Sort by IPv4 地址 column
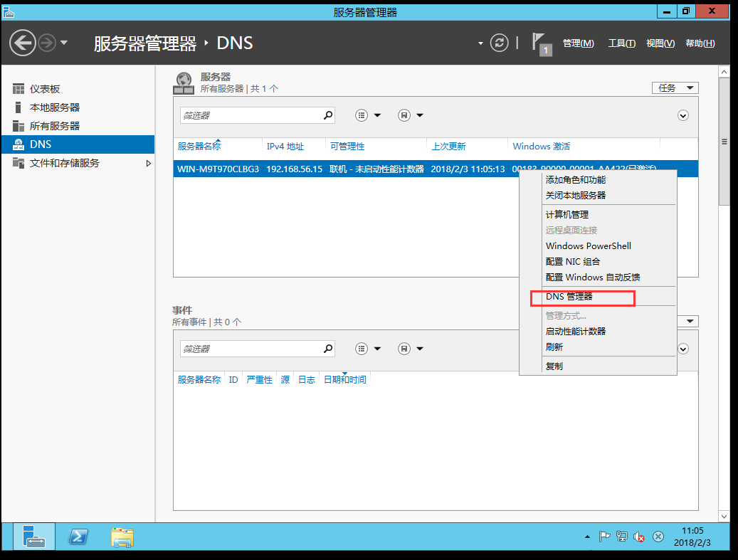This screenshot has width=738, height=560. click(285, 147)
